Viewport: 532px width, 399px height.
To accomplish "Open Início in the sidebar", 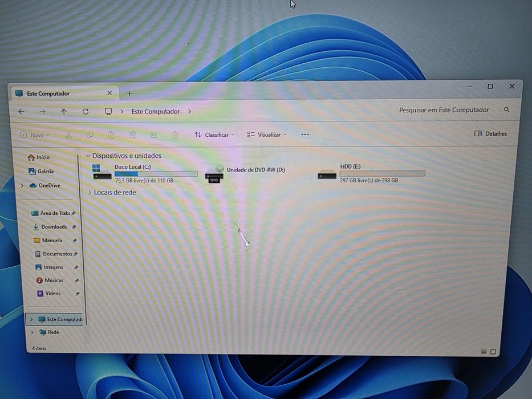I will 38,157.
